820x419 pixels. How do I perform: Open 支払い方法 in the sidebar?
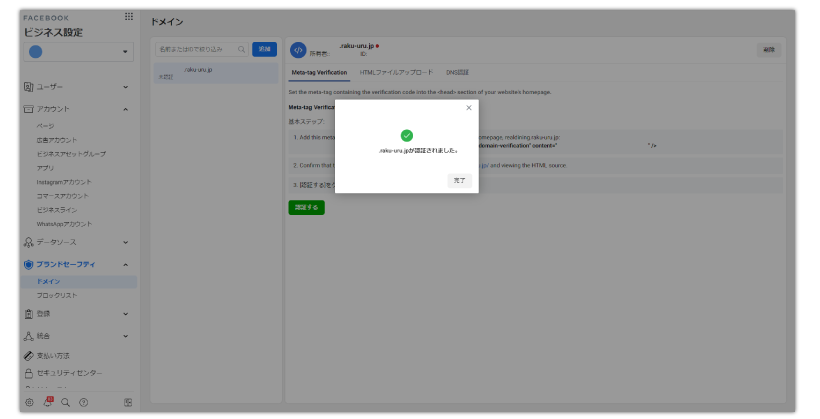tap(53, 356)
